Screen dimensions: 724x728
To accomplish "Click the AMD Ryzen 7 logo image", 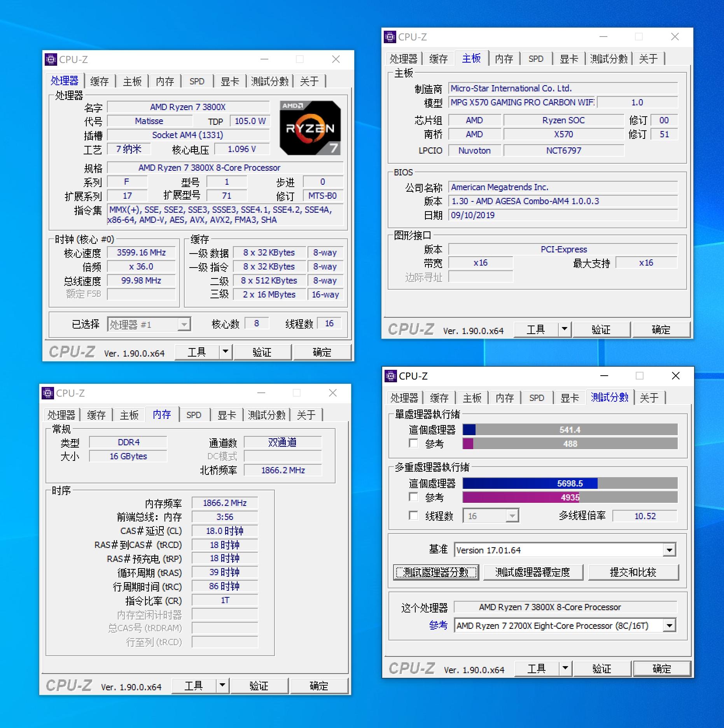I will [x=310, y=128].
